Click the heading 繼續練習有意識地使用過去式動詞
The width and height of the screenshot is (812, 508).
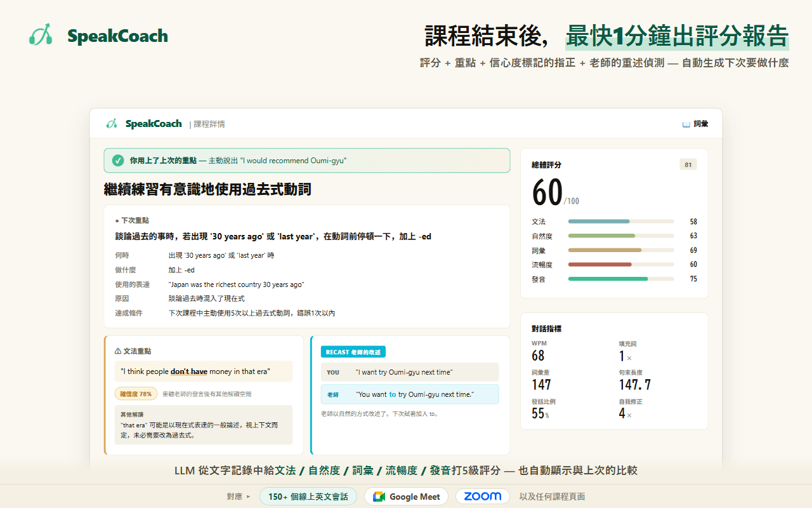point(207,189)
